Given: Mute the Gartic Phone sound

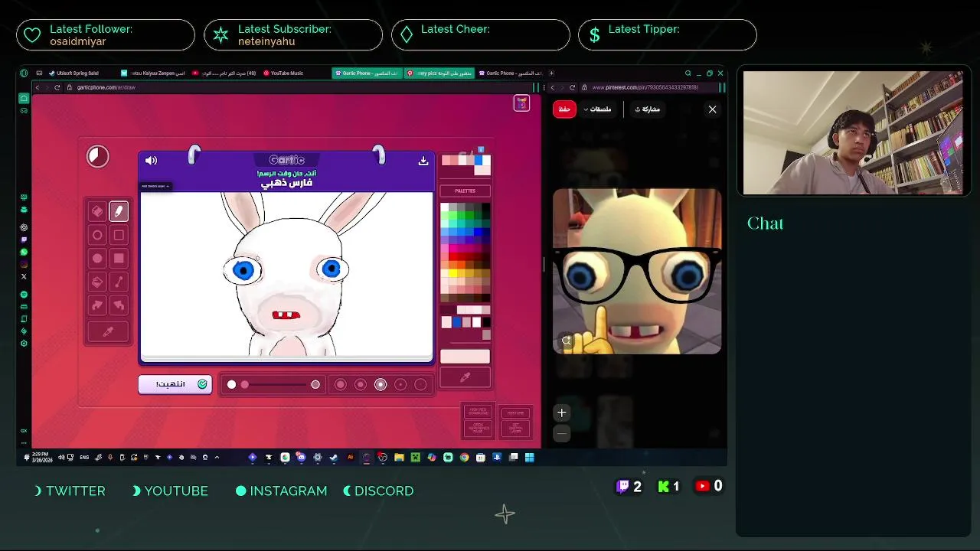Looking at the screenshot, I should tap(151, 161).
